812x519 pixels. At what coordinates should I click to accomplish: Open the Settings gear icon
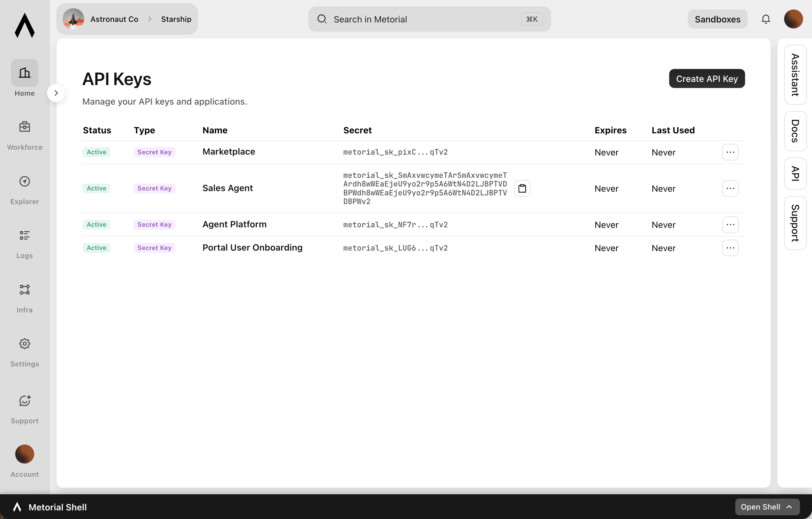click(x=25, y=344)
